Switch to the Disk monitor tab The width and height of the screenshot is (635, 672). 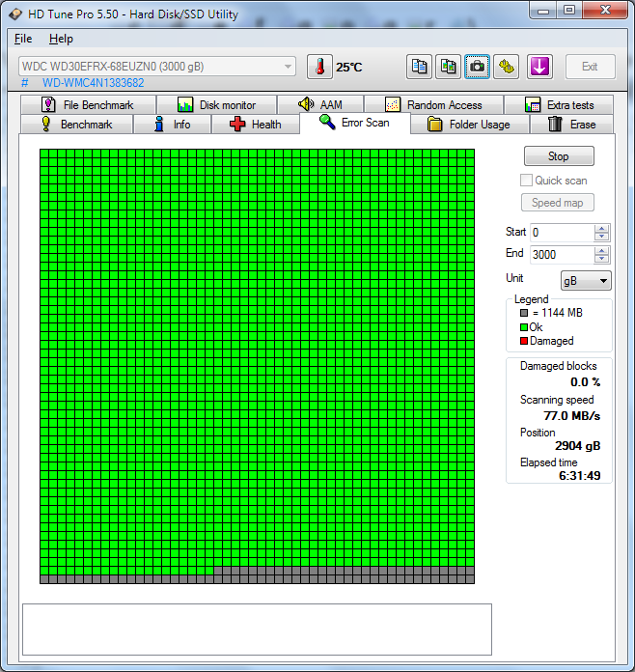click(216, 105)
